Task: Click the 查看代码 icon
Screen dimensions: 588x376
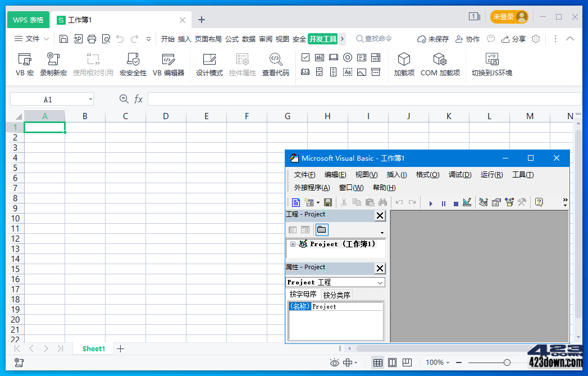Action: click(x=276, y=64)
